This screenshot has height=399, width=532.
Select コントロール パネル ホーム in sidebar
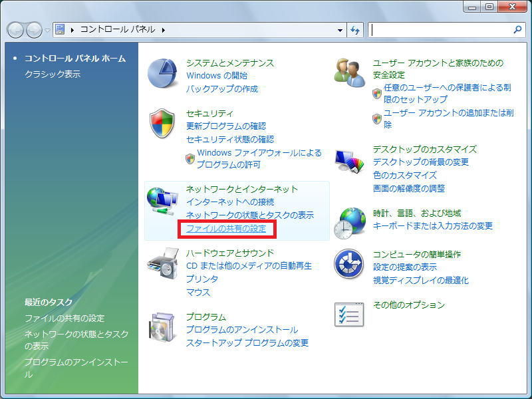[x=74, y=59]
